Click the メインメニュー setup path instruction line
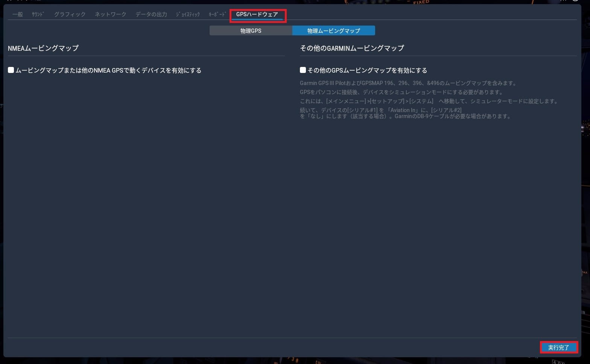 (x=429, y=101)
